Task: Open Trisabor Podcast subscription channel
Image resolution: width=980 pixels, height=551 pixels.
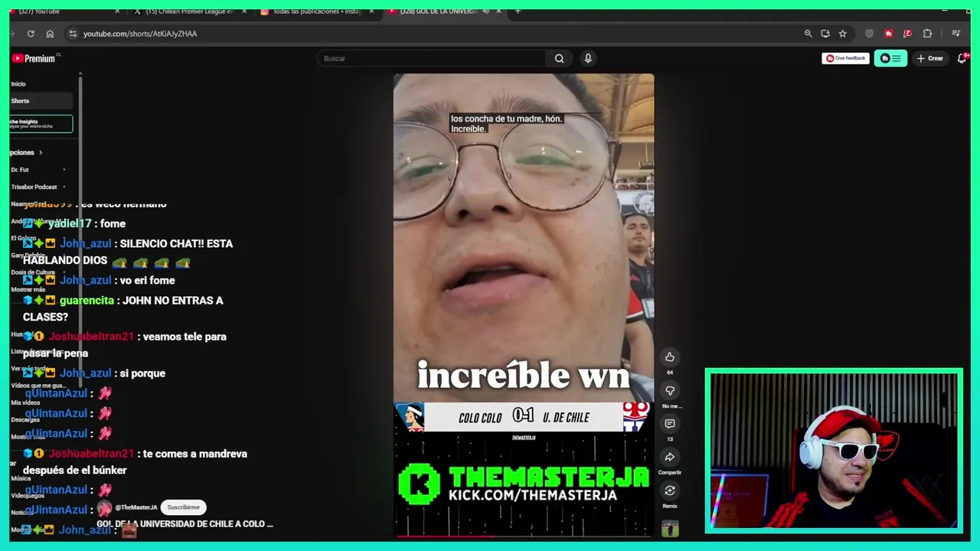Action: (x=34, y=187)
